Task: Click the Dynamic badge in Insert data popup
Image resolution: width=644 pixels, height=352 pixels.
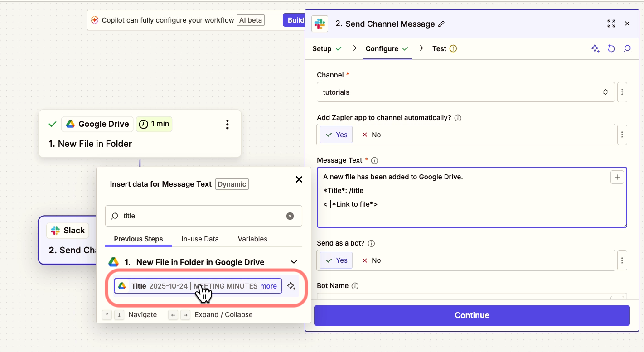Action: (232, 184)
